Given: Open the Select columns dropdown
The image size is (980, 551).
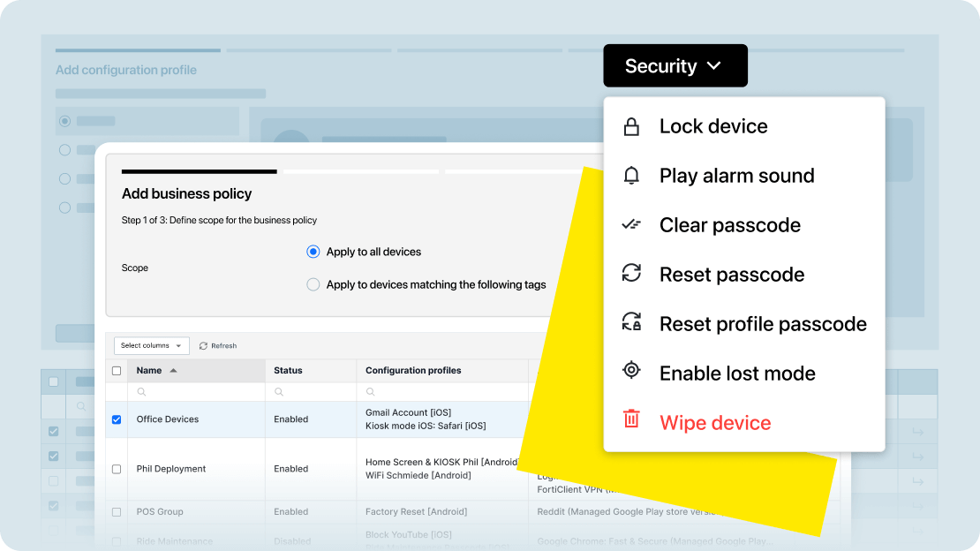Looking at the screenshot, I should [151, 345].
